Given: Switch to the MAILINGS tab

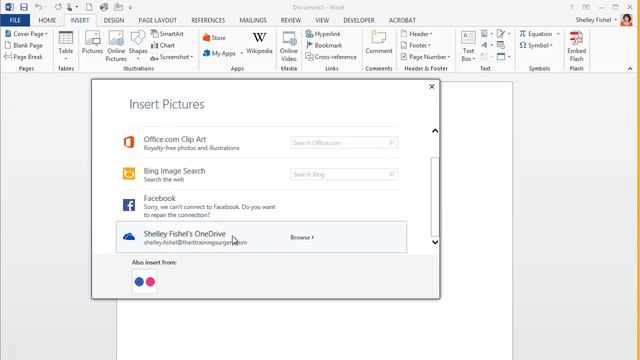Looking at the screenshot, I should pyautogui.click(x=253, y=20).
